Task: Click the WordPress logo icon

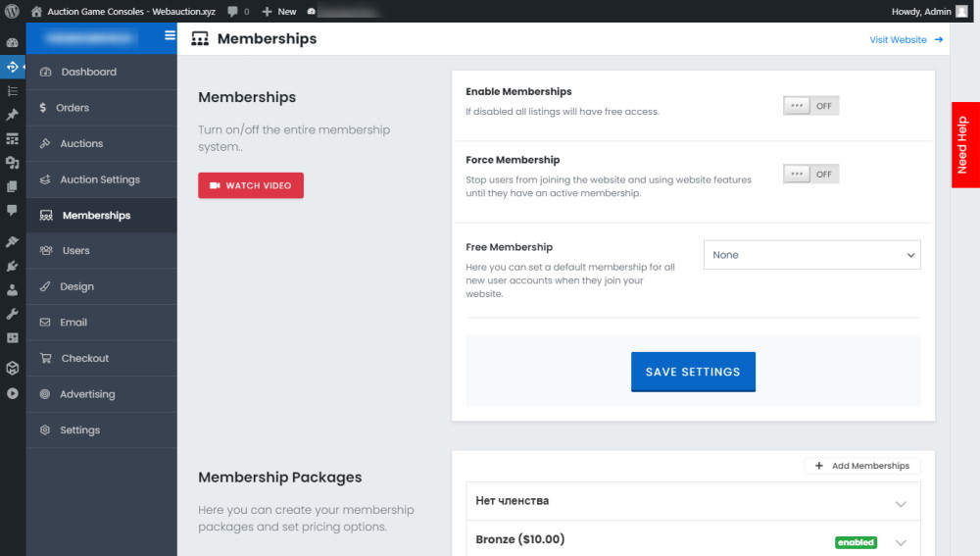Action: [x=12, y=11]
